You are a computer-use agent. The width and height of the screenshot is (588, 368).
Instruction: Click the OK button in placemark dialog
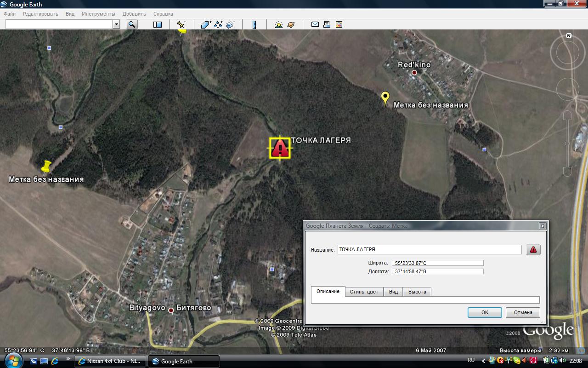click(485, 312)
